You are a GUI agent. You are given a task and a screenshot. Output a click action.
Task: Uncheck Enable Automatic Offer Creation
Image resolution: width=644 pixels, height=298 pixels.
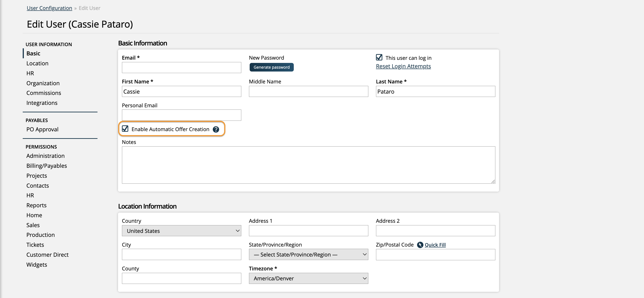pos(125,129)
